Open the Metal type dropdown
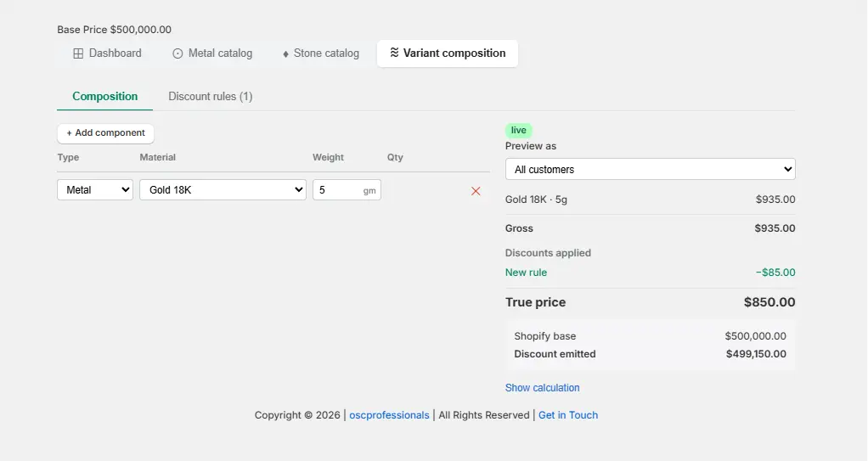 click(x=95, y=190)
